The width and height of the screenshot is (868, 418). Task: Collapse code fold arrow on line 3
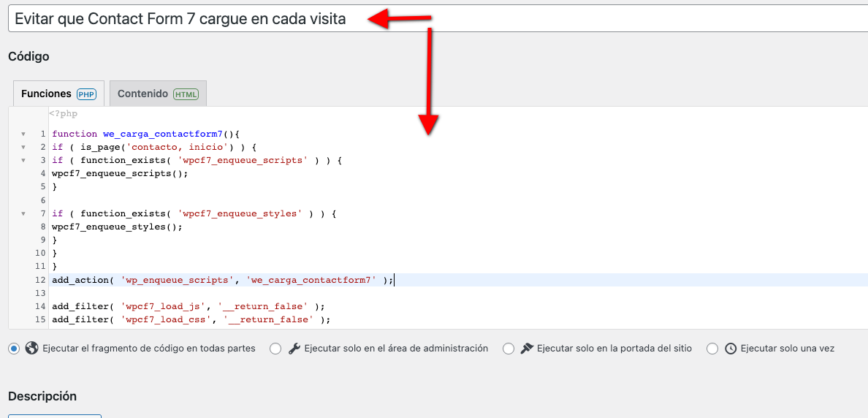pos(23,161)
